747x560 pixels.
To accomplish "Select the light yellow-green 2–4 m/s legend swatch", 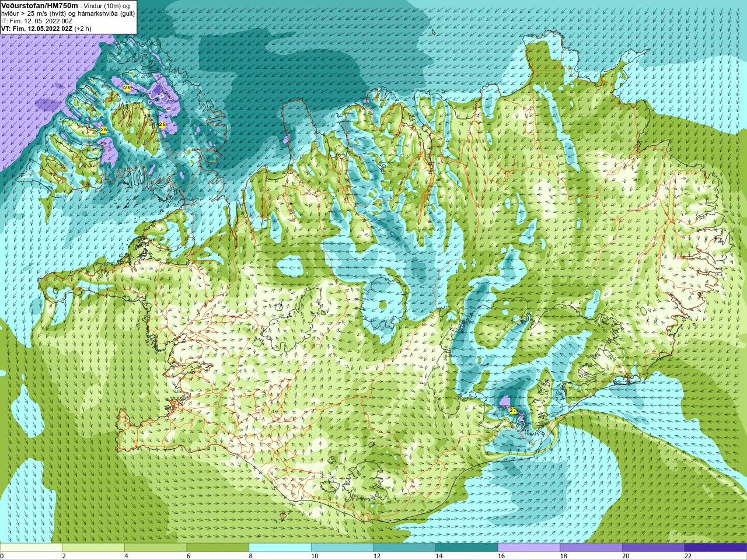I will coord(93,548).
